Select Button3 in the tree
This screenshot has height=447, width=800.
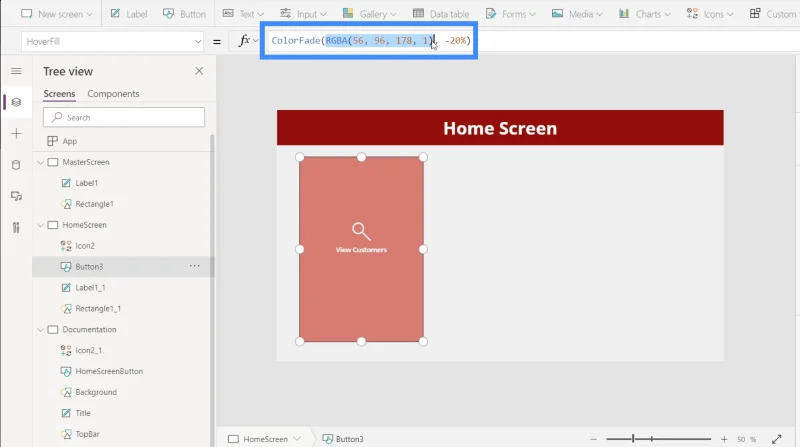(x=89, y=266)
